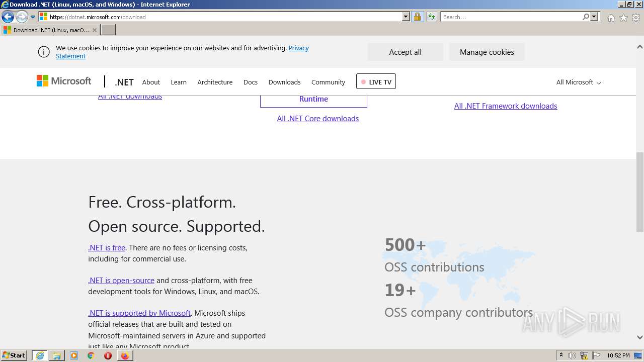Click the page scrollbar down arrow

pyautogui.click(x=640, y=337)
